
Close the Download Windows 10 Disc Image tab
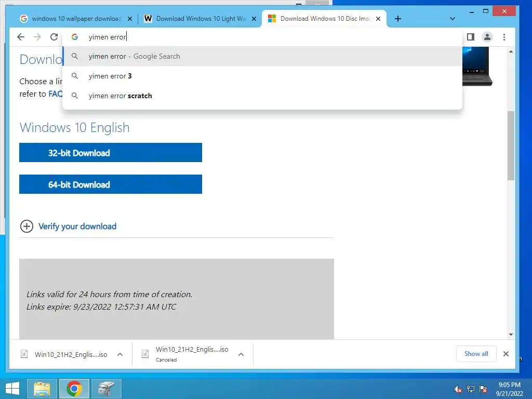[378, 19]
